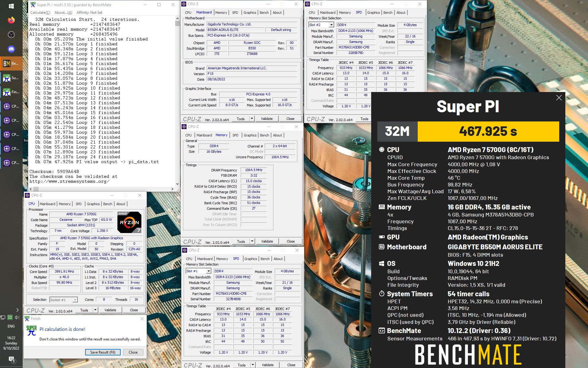Open the notification center icon

tap(12, 359)
